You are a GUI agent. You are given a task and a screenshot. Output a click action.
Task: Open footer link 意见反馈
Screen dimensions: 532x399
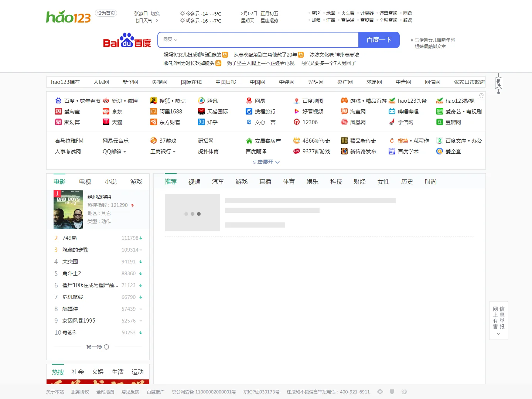point(130,392)
